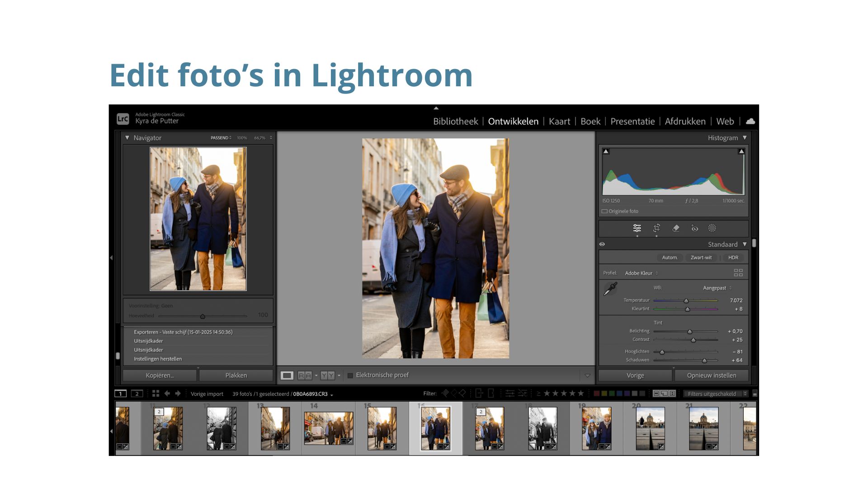868x488 pixels.
Task: Toggle the Standaard panel eye visibility
Action: [602, 244]
